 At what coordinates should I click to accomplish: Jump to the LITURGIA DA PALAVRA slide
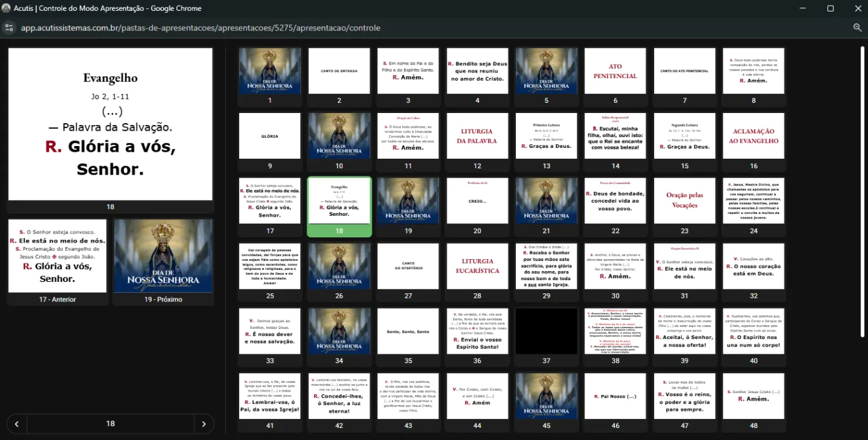click(x=477, y=135)
